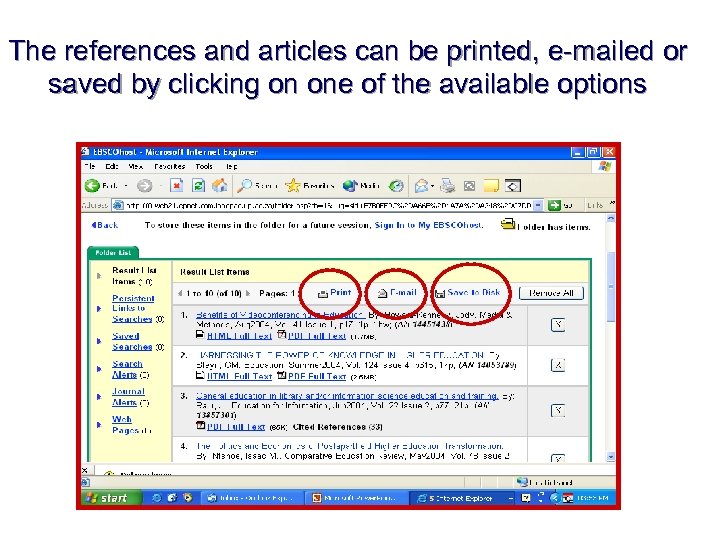Open PDF Full Text for result 2
This screenshot has width=720, height=540.
(317, 377)
